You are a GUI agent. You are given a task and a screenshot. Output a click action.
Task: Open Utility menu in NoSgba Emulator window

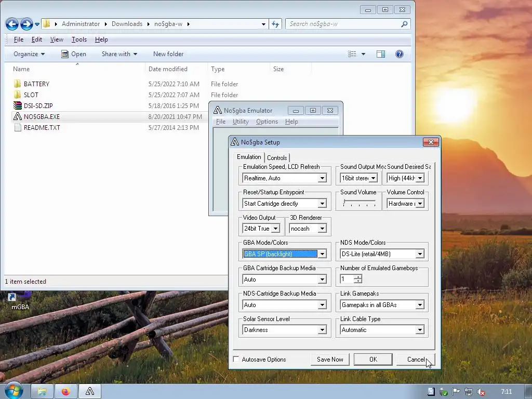tap(241, 122)
